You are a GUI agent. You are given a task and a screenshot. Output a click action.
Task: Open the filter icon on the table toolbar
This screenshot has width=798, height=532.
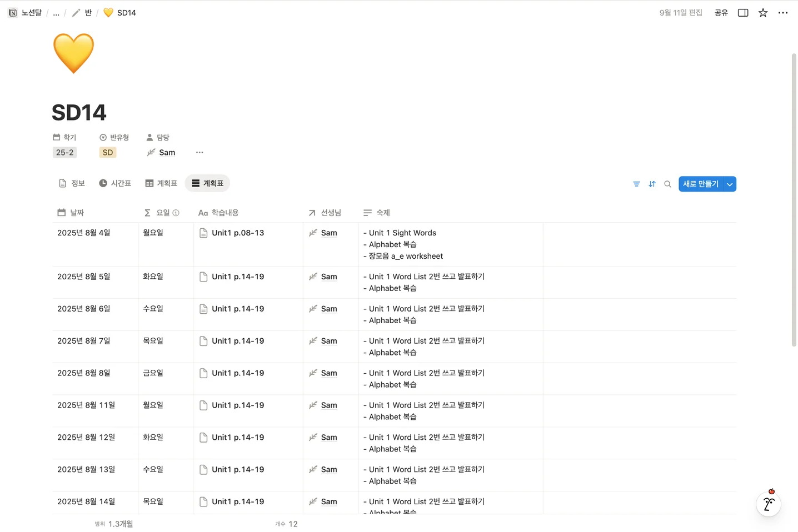coord(636,183)
